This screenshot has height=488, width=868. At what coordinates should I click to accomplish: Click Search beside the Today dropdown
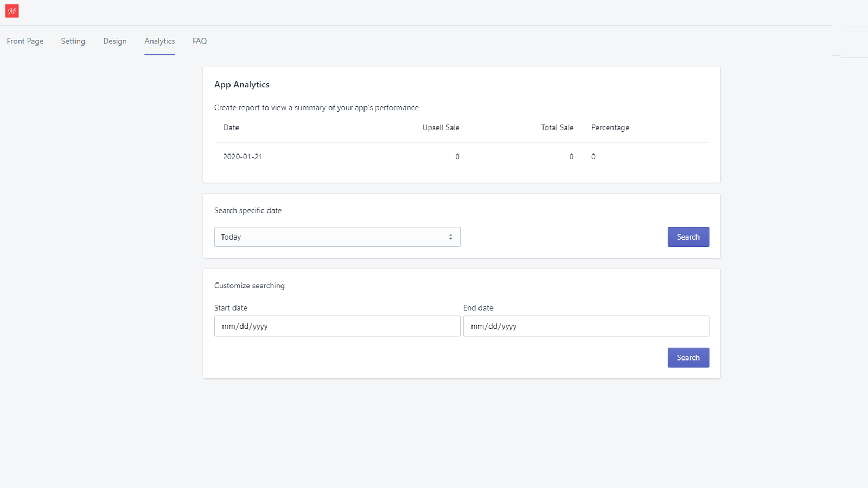[688, 236]
